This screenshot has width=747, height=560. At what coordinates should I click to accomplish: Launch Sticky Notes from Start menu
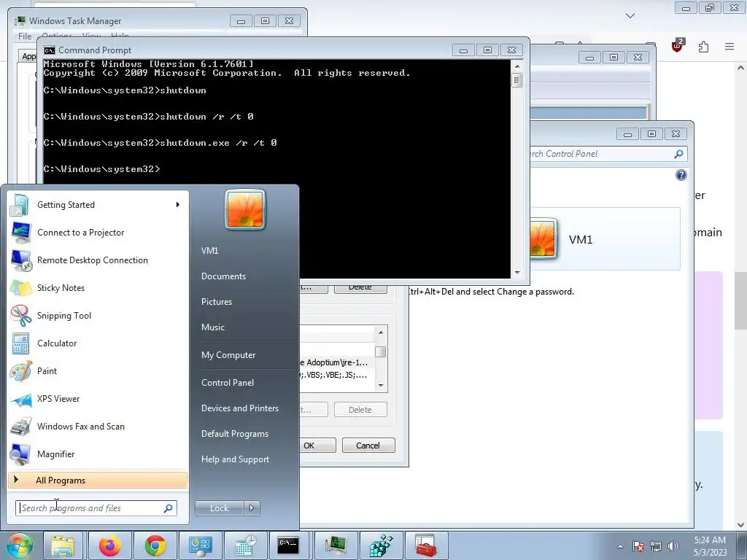point(98,287)
